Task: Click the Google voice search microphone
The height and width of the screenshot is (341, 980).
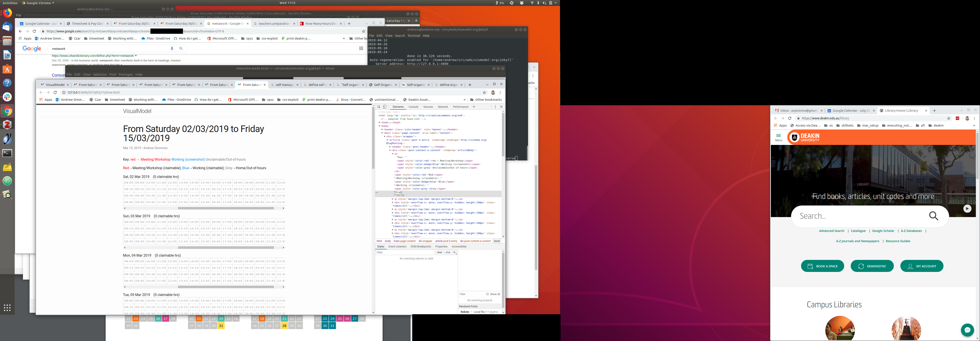Action: point(172,49)
